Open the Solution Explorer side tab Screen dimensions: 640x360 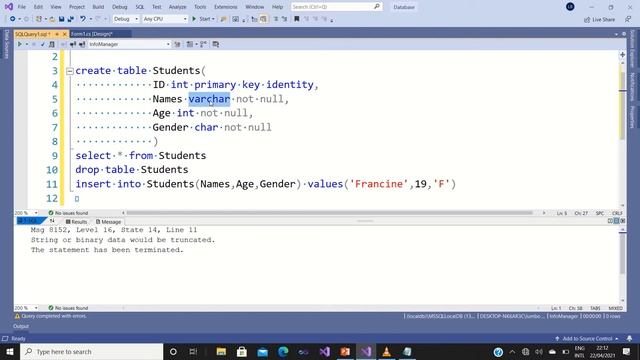coord(632,49)
